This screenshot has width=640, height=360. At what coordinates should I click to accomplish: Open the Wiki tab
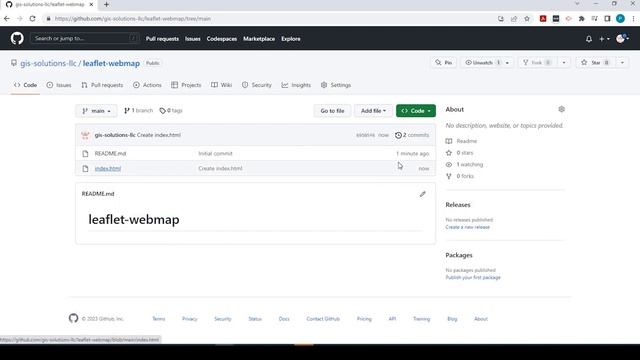(x=222, y=85)
